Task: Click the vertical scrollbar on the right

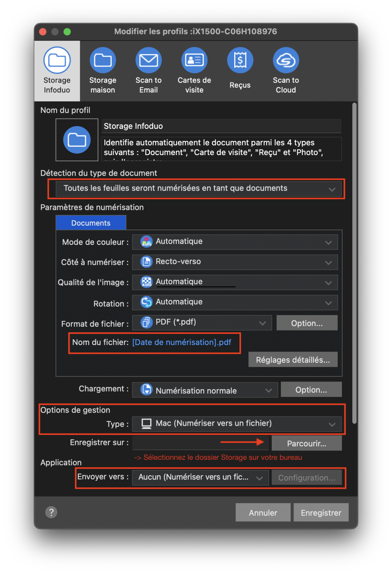Action: point(354,261)
